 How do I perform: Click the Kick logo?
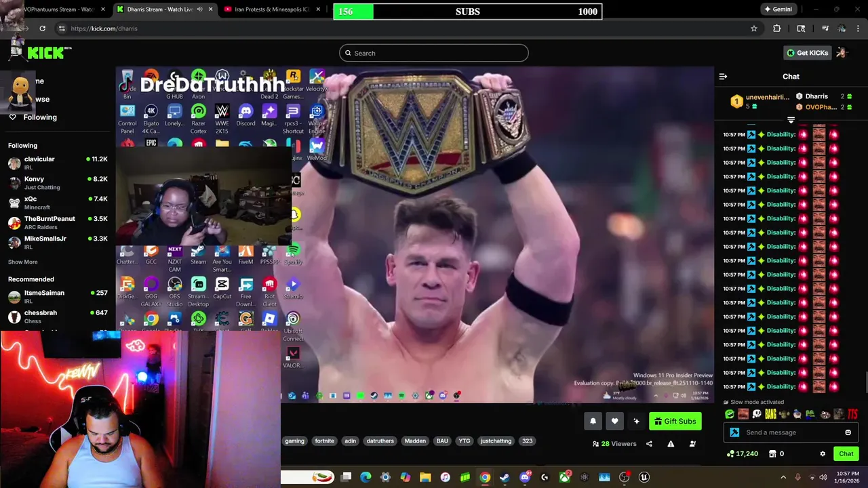pyautogui.click(x=49, y=53)
